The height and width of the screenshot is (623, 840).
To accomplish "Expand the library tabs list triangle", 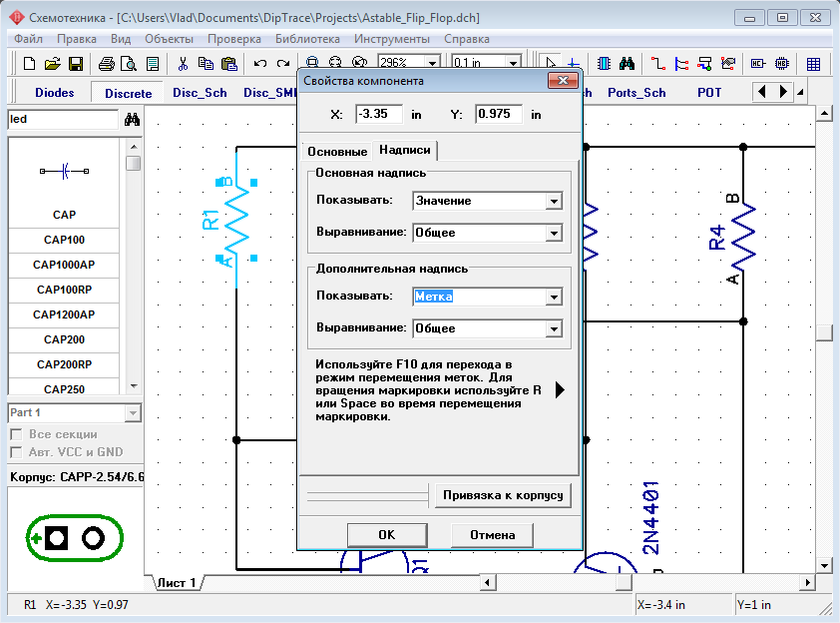I will pyautogui.click(x=800, y=92).
